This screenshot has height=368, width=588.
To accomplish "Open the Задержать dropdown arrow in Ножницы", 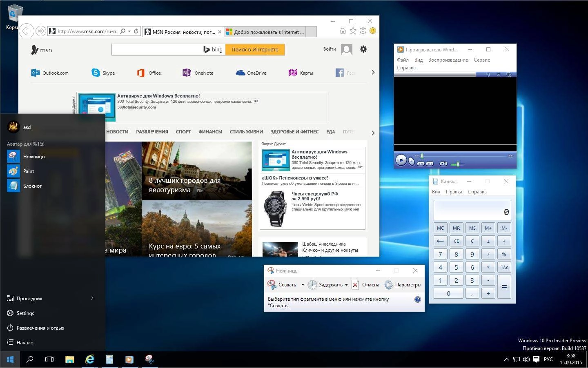I will (346, 285).
